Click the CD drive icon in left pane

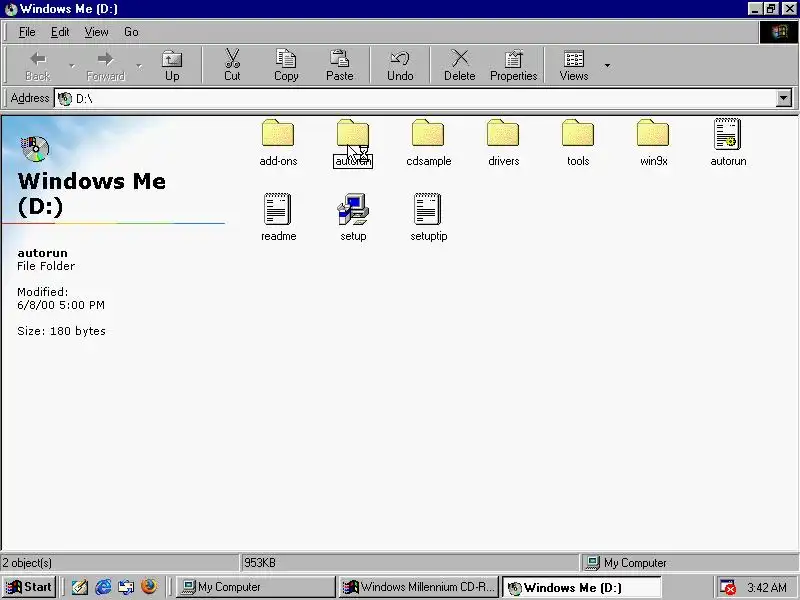click(x=35, y=148)
